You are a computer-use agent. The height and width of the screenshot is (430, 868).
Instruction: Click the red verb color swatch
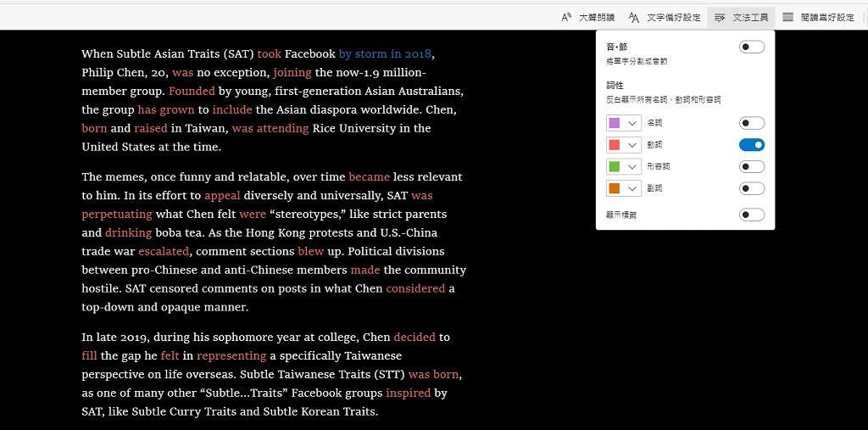614,145
